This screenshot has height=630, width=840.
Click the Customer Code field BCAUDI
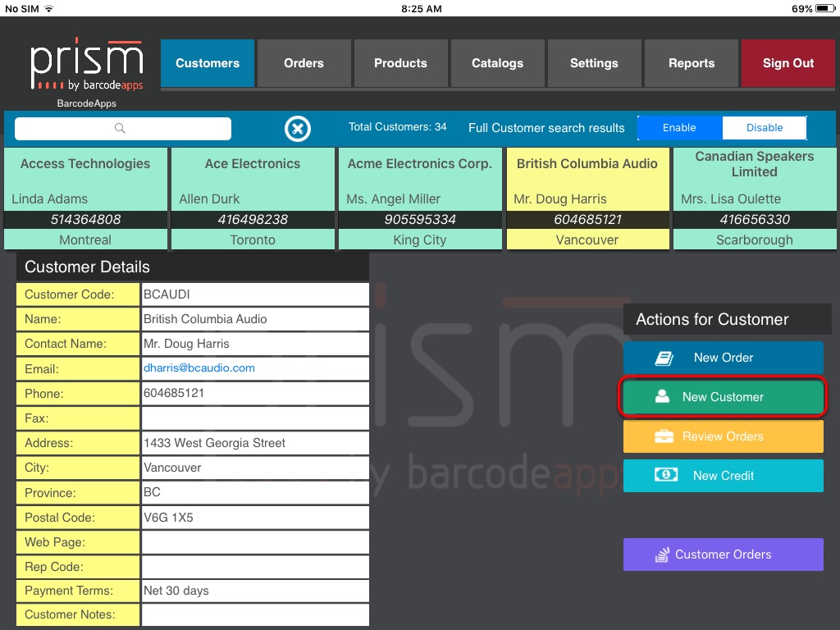pyautogui.click(x=255, y=294)
